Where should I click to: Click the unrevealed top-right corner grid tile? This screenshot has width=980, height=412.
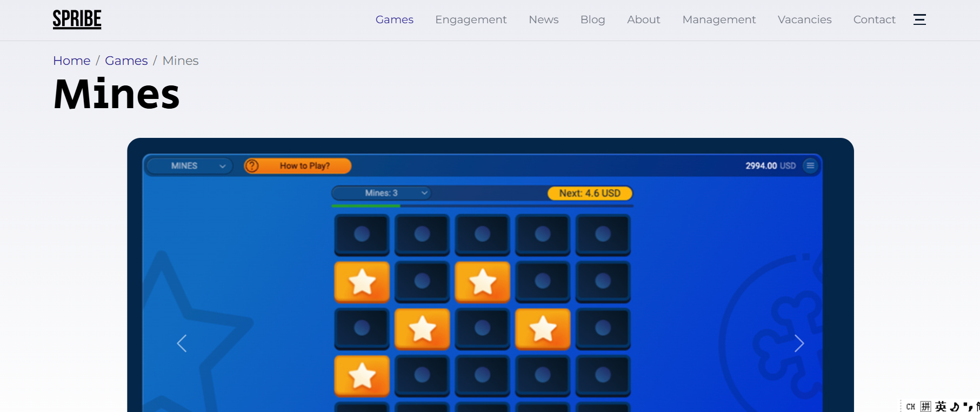(603, 235)
